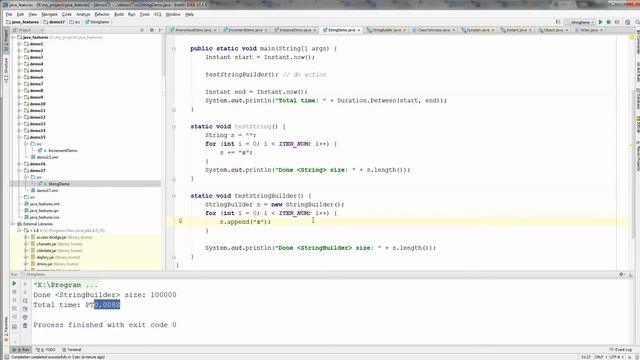Switch to the StringBuilder.java tab
Image resolution: width=640 pixels, height=360 pixels.
(x=386, y=30)
